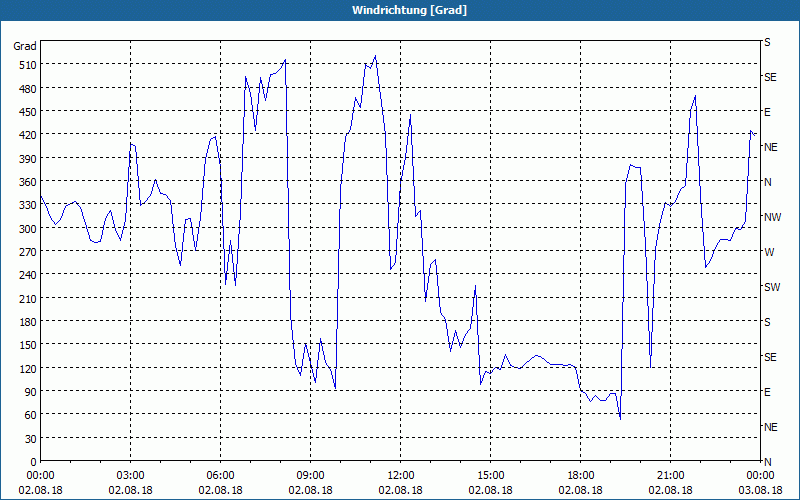Click the 12:00 time label
Viewport: 800px width, 500px height.
pos(401,476)
